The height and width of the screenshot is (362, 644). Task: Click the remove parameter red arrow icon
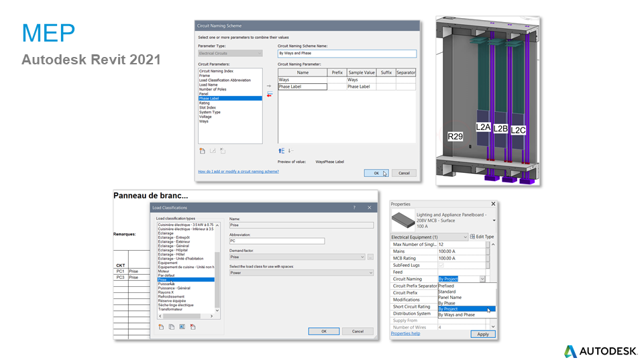[269, 95]
